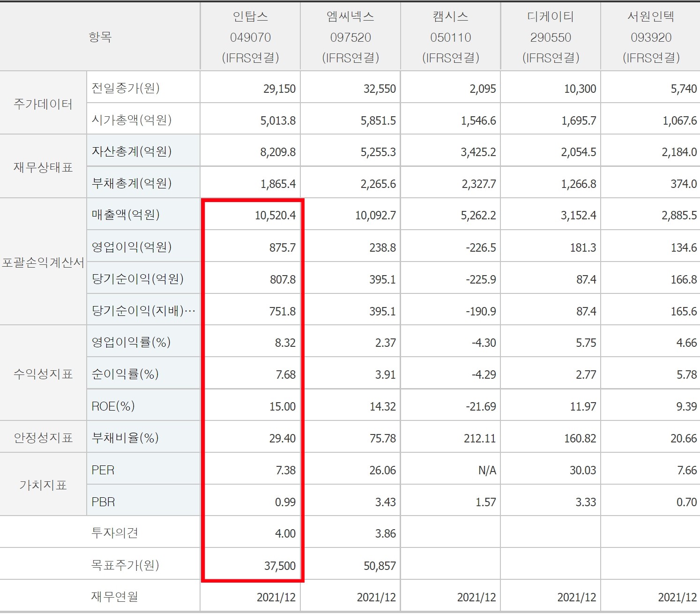Click the 시가총액(억원) row label
700x614 pixels.
(x=132, y=120)
